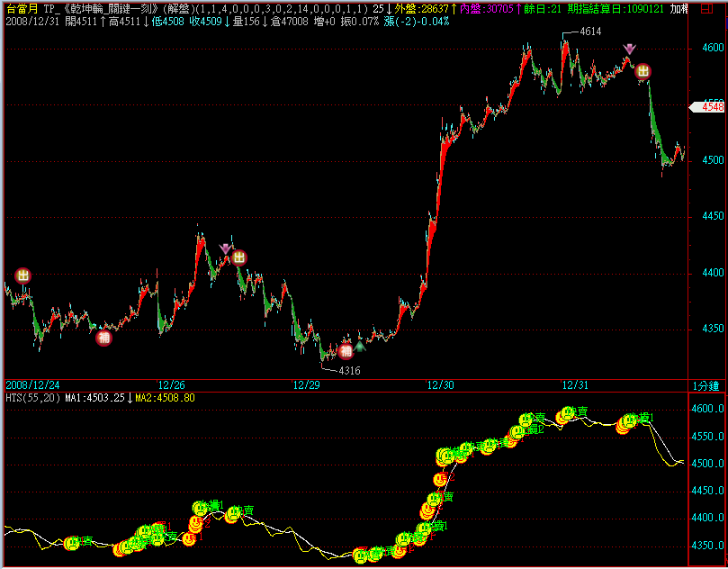
Task: Click the green 快買1 smiley at the 12/26 HTS peak
Action: coord(200,508)
